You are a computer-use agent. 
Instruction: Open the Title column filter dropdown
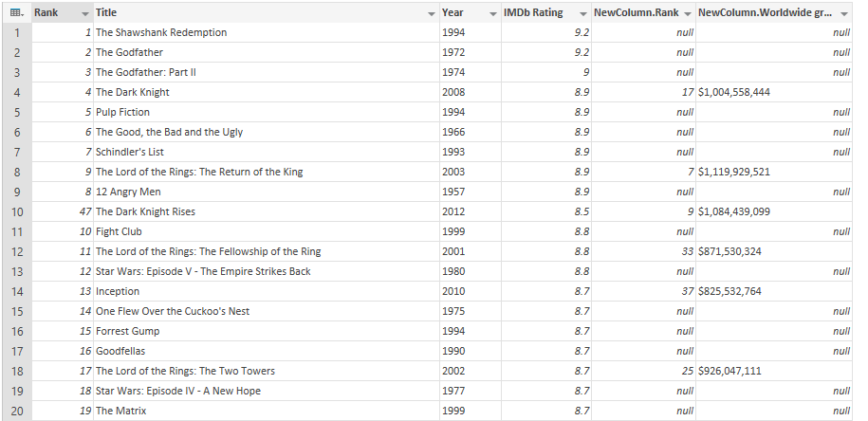[x=431, y=13]
